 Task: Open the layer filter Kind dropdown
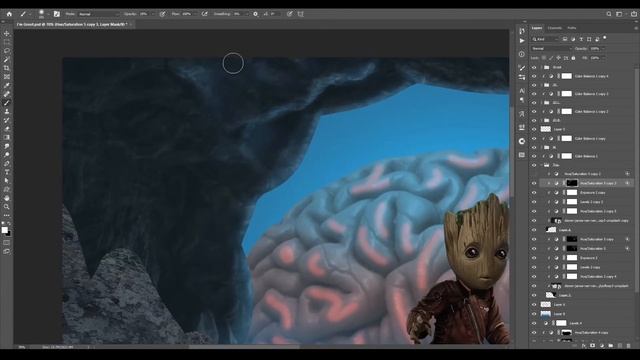tap(545, 39)
